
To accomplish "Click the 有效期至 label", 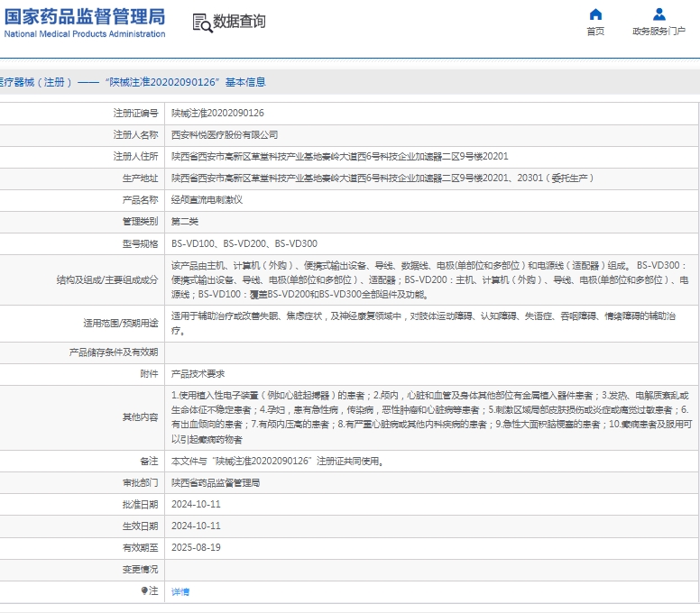I will pos(140,547).
